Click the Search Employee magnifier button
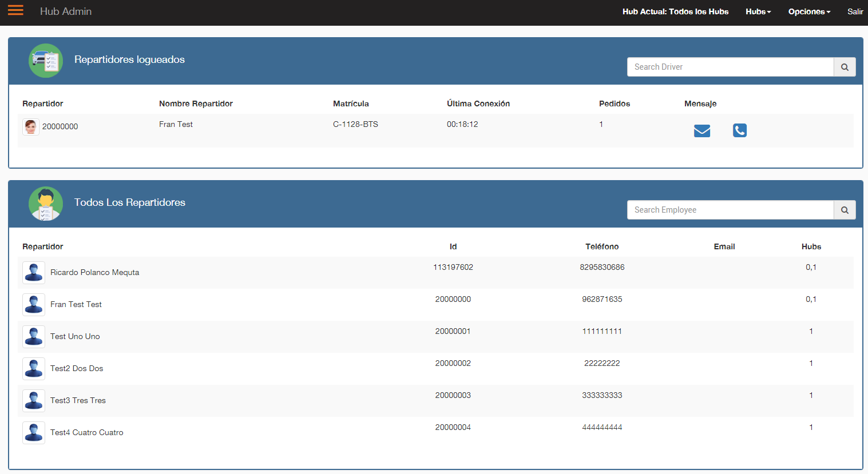The height and width of the screenshot is (474, 868). coord(845,210)
